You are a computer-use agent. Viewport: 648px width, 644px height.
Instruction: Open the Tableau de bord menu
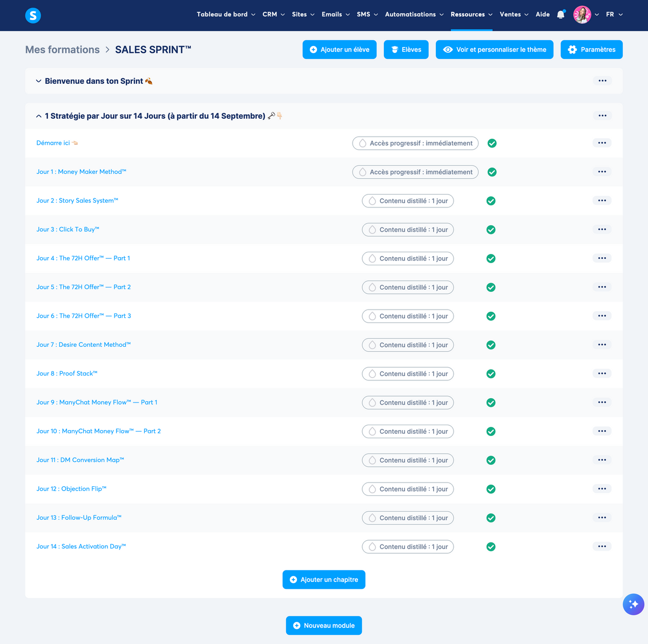tap(226, 15)
